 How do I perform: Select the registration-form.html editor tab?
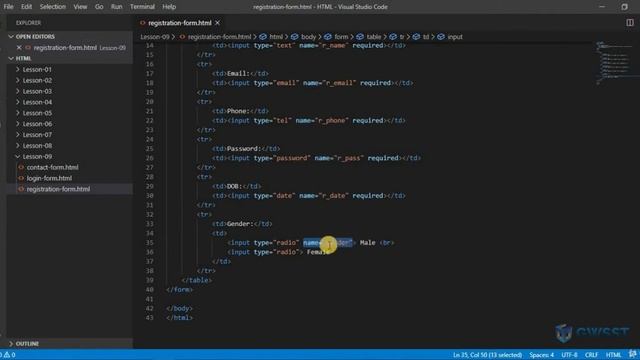coord(180,23)
